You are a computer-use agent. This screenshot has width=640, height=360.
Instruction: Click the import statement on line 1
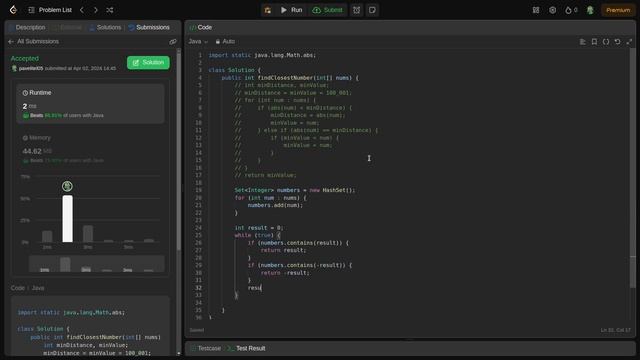pos(262,55)
